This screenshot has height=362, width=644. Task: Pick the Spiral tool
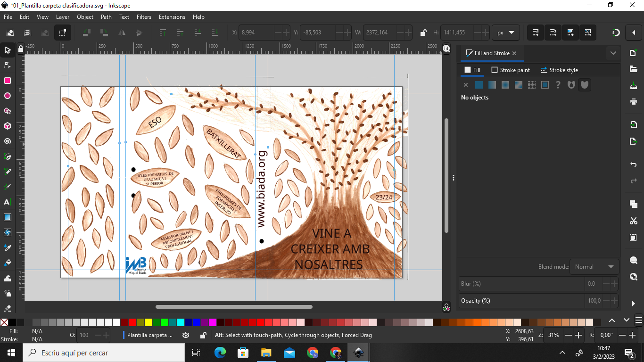pyautogui.click(x=8, y=141)
